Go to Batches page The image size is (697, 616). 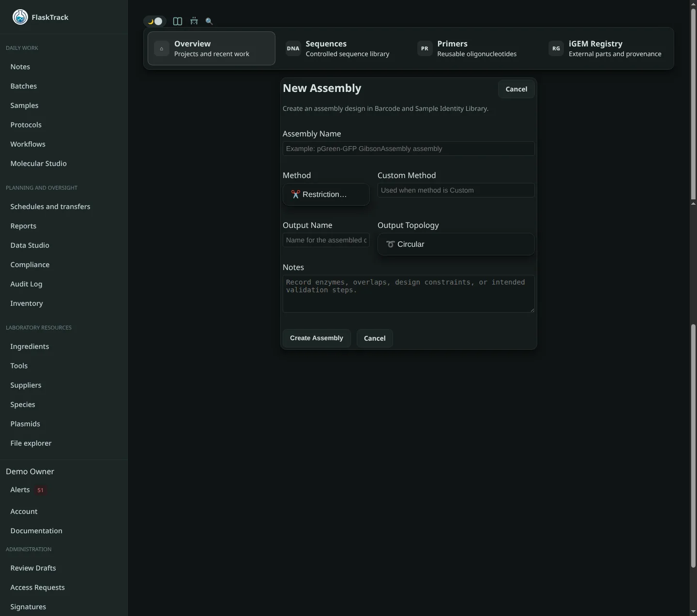24,86
